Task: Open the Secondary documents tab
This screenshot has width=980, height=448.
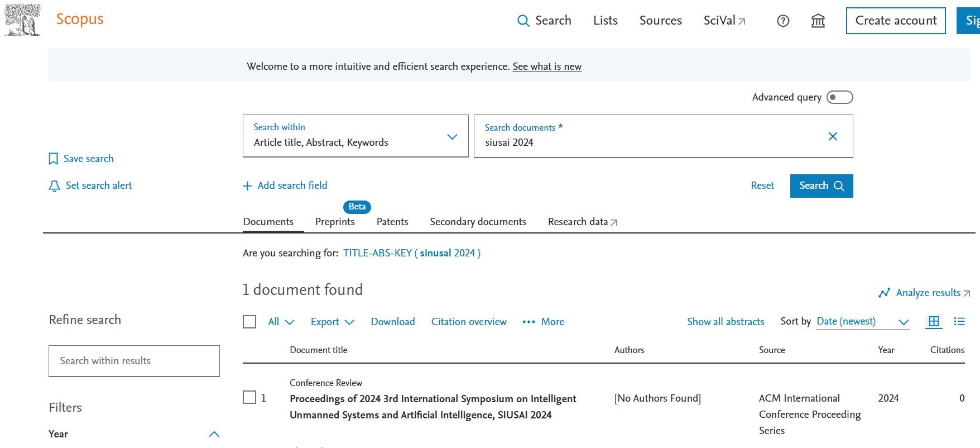Action: tap(478, 222)
